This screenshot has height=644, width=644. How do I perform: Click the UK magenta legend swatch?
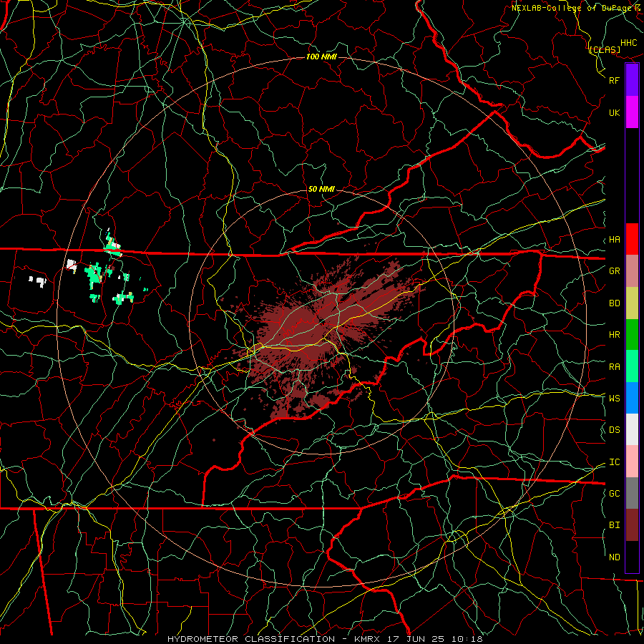[632, 112]
